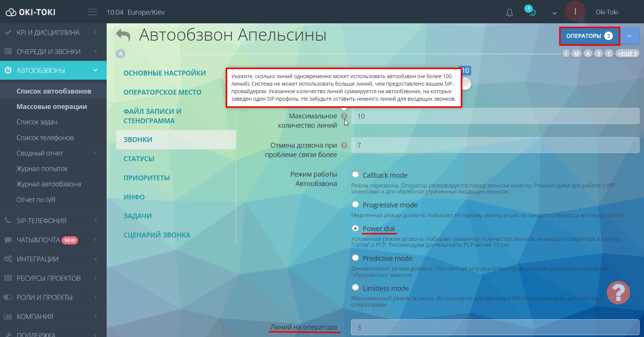Open the status clock icon with badge 4
Viewport: 644px width, 337px height.
point(530,11)
